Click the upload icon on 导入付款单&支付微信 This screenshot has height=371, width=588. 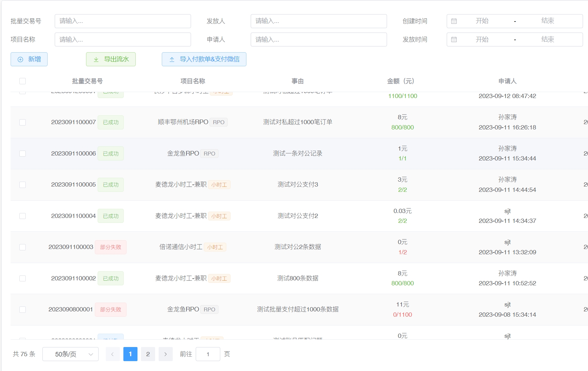tap(172, 60)
